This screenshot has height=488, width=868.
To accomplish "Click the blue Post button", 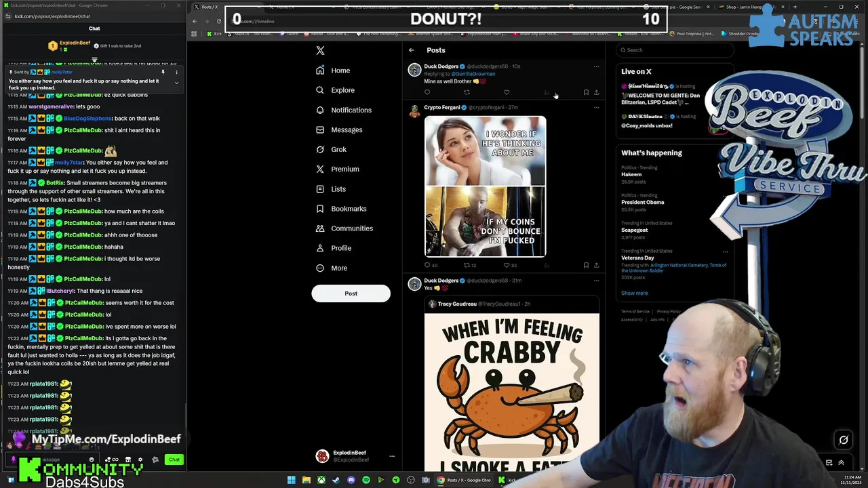I will point(351,293).
